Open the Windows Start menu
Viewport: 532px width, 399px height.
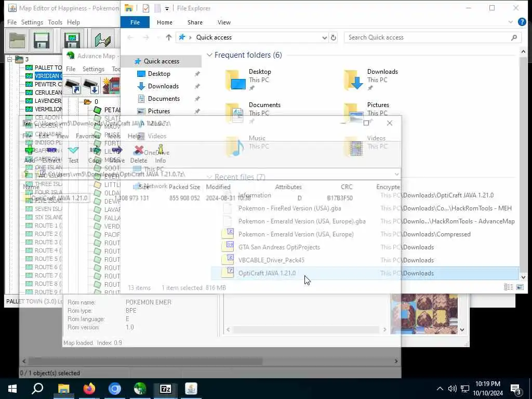pyautogui.click(x=12, y=389)
